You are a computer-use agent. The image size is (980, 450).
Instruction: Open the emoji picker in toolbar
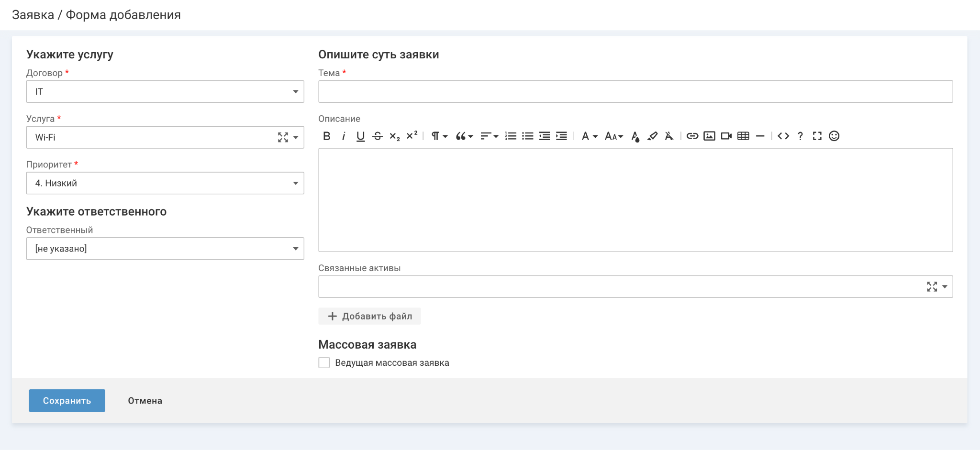click(x=834, y=136)
